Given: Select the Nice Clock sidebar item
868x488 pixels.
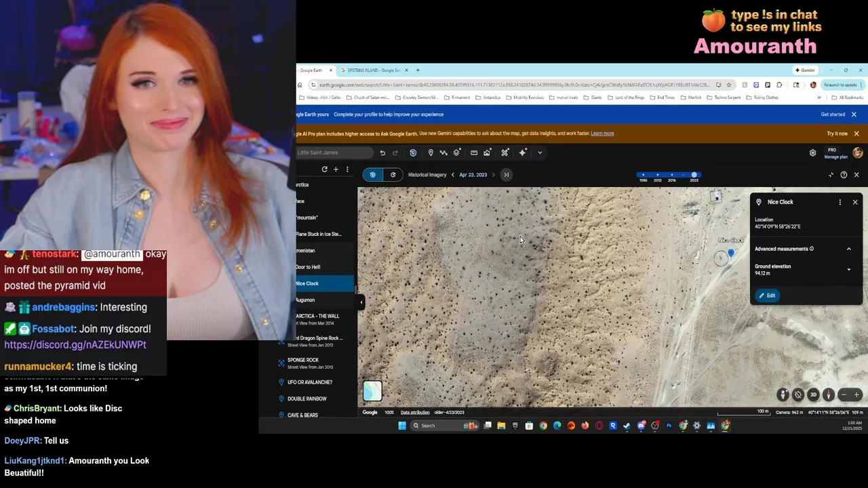Looking at the screenshot, I should point(324,283).
